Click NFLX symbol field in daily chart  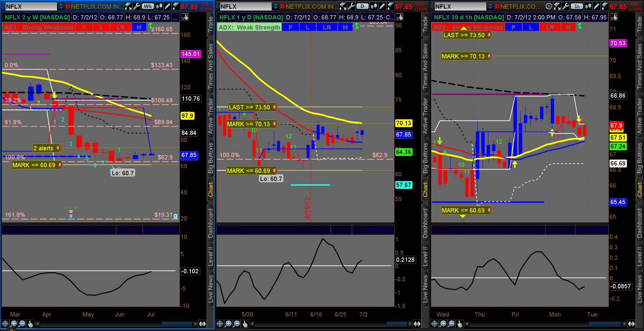246,6
